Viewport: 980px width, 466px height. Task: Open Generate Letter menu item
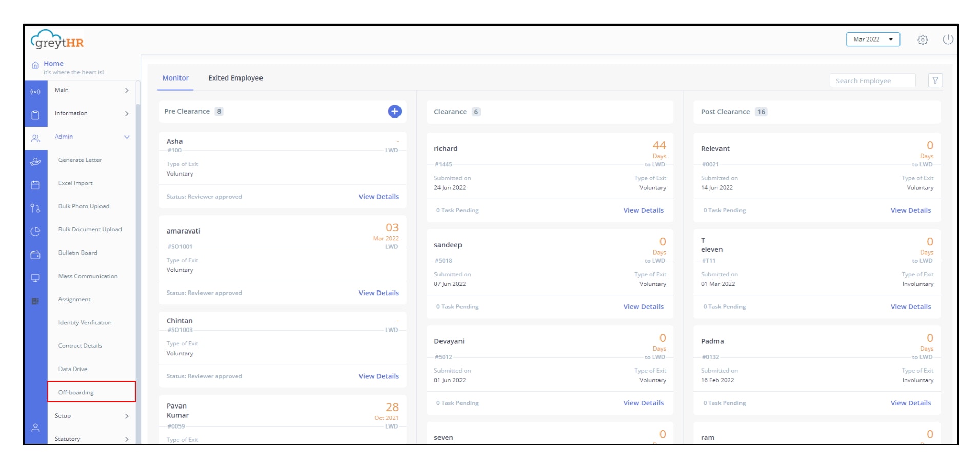[x=80, y=160]
